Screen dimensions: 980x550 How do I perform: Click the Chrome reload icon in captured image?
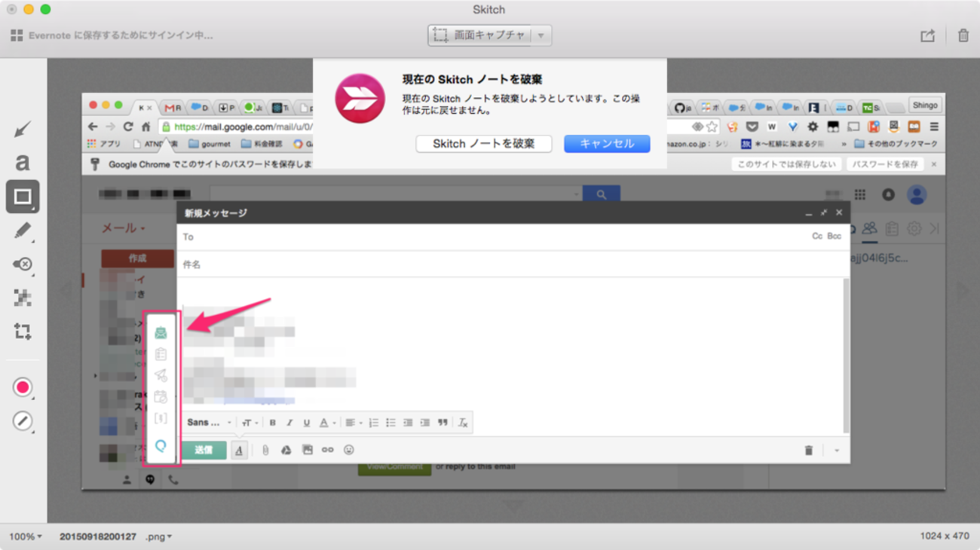coord(128,127)
